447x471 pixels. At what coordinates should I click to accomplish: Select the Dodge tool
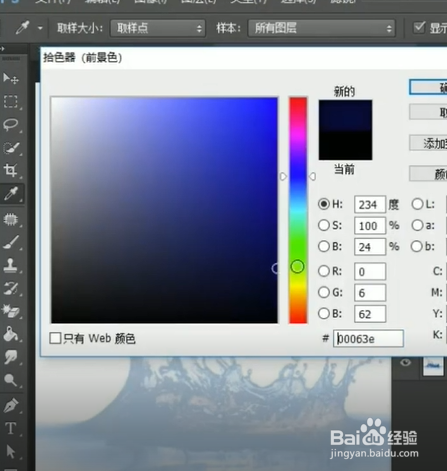(11, 380)
